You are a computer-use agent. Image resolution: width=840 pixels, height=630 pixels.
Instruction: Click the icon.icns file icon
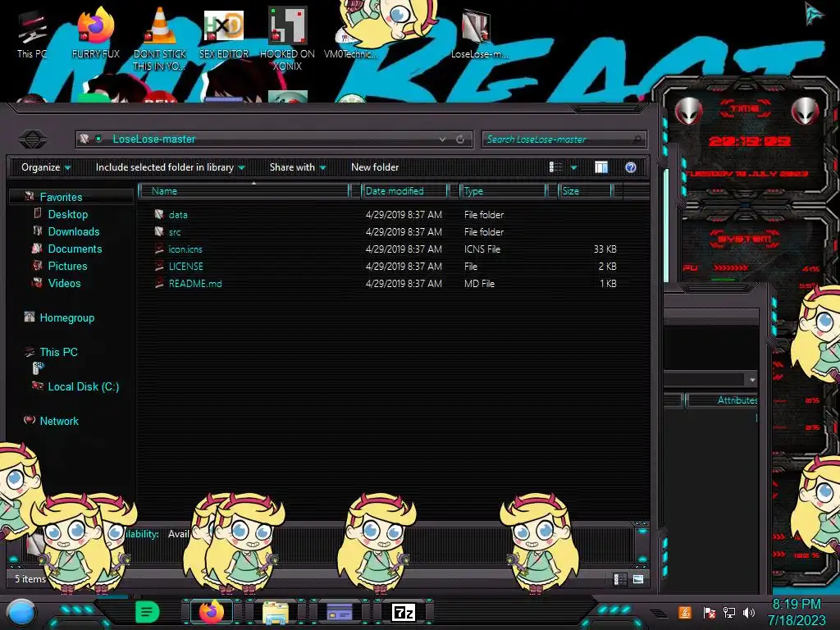159,249
